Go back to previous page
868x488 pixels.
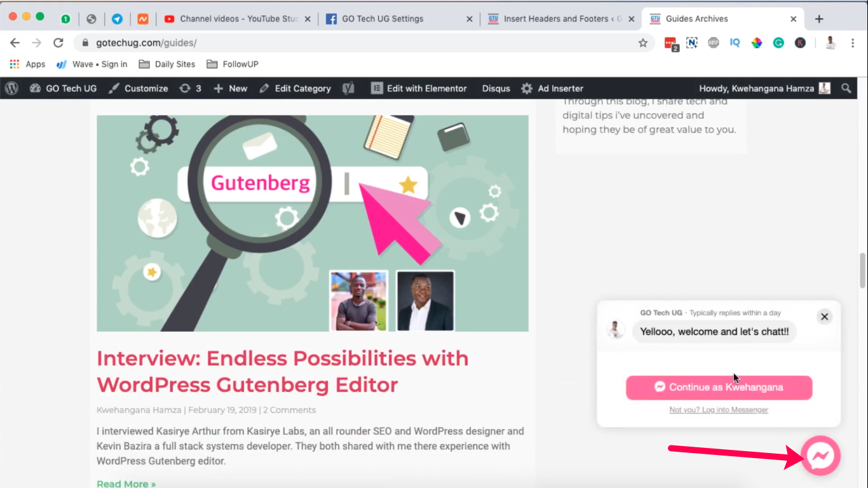(15, 43)
